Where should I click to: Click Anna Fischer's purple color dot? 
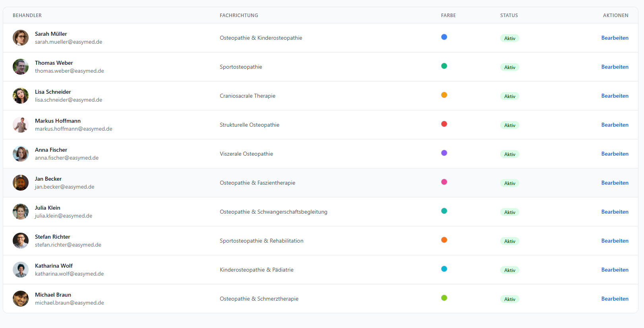tap(444, 153)
